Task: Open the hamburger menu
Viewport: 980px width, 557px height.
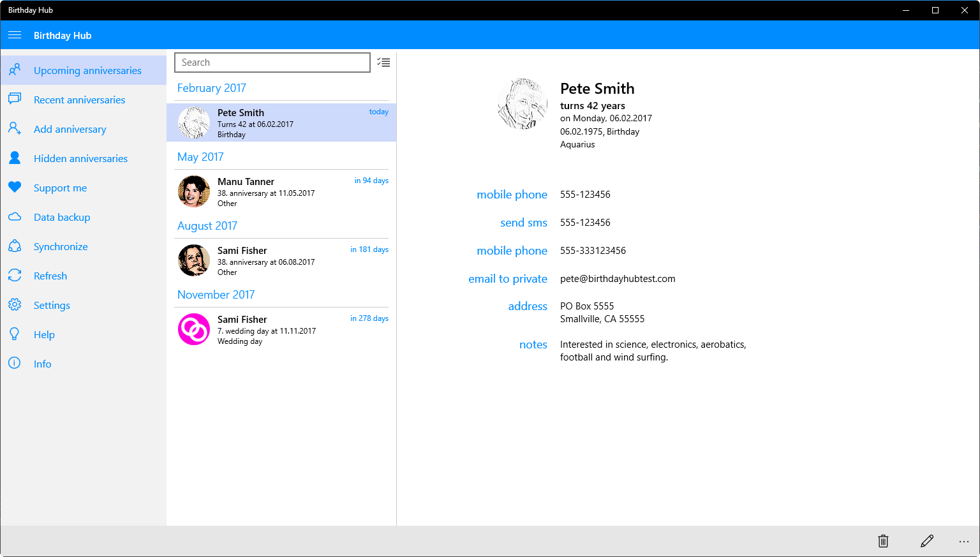Action: 15,35
